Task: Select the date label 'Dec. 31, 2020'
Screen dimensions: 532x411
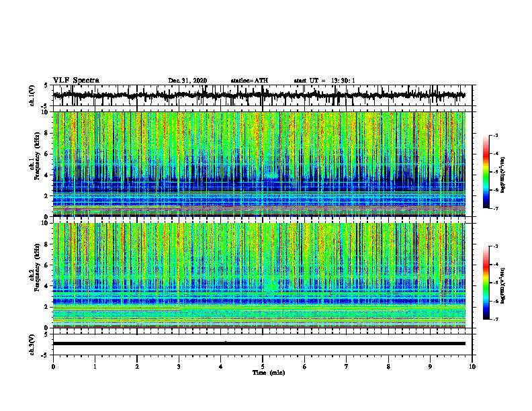Action: [187, 81]
